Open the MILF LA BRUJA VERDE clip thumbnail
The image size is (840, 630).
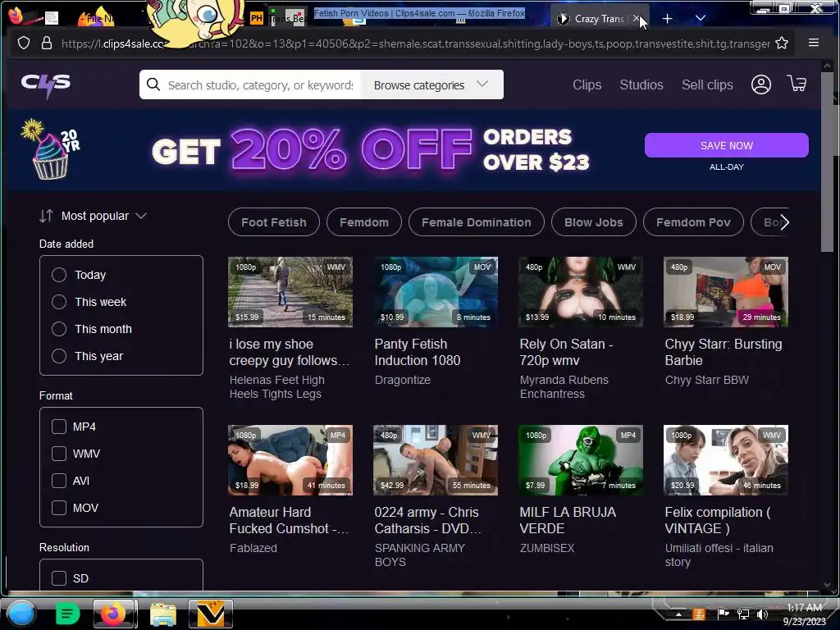click(581, 460)
